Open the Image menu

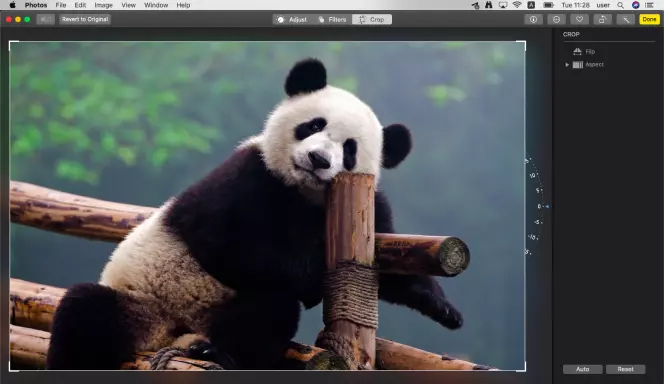click(x=103, y=5)
